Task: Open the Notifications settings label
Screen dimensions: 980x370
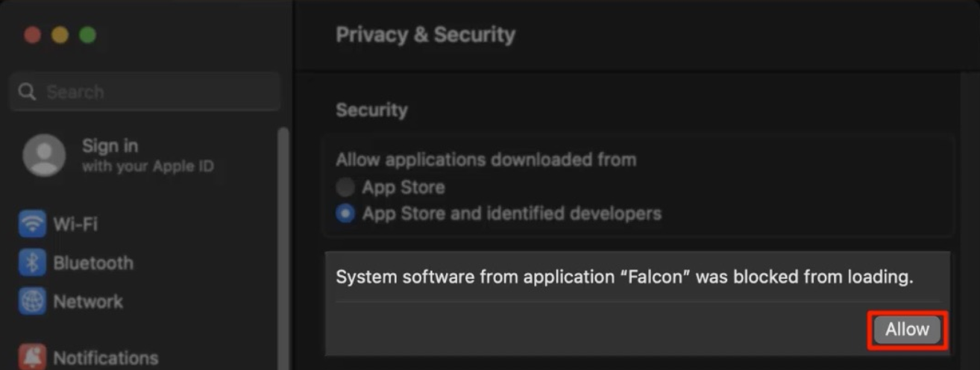Action: click(x=105, y=358)
